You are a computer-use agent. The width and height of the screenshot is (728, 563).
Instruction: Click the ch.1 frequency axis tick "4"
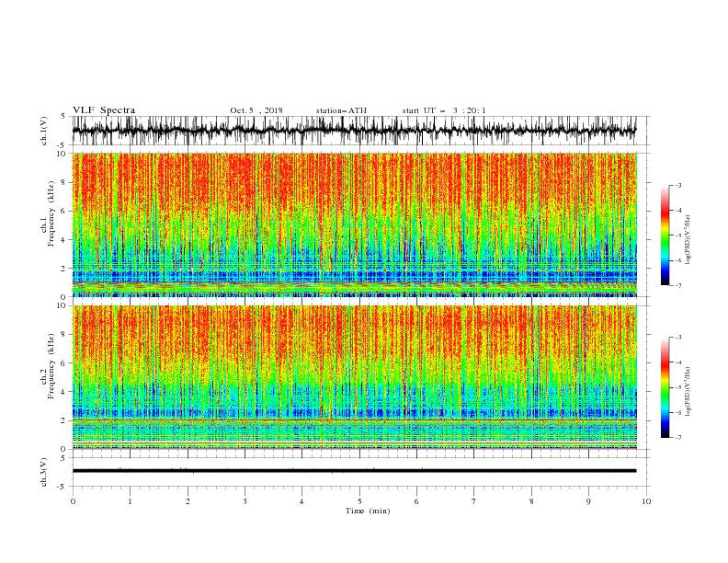[x=63, y=240]
